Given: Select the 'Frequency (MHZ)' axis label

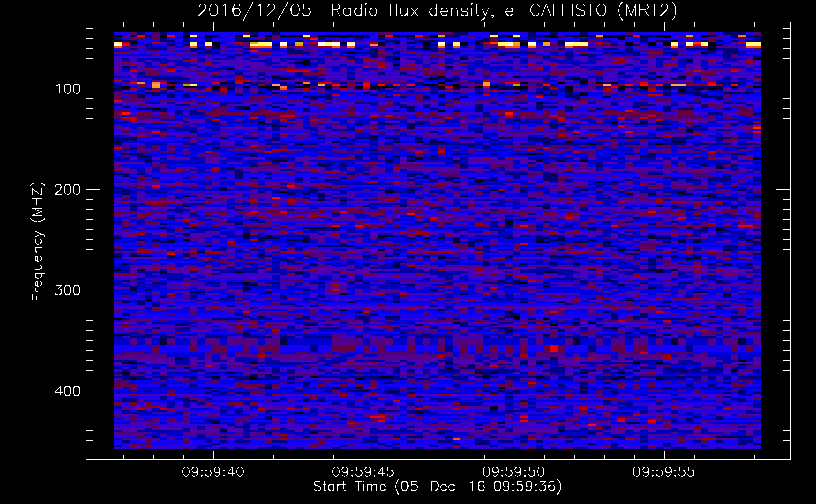Looking at the screenshot, I should click(x=38, y=241).
